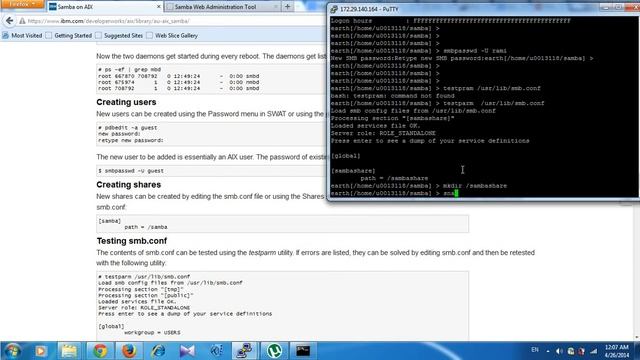Open the taskbar clock showing 12:07 AM

(617, 351)
